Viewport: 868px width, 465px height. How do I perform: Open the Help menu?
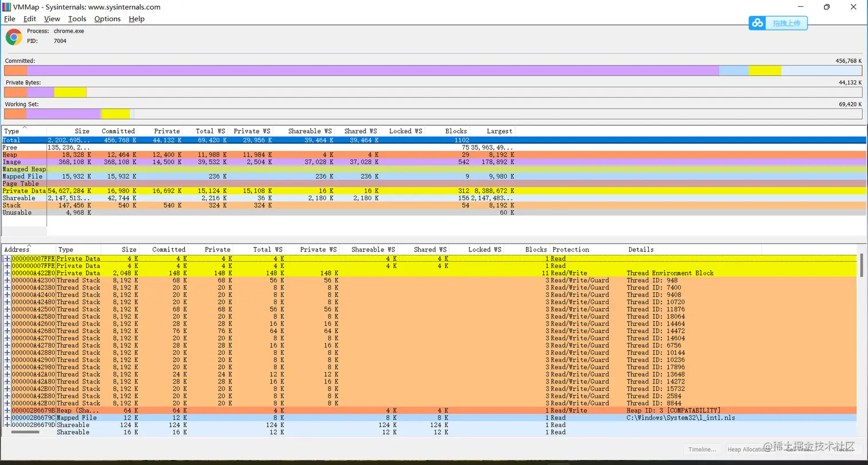[x=137, y=19]
